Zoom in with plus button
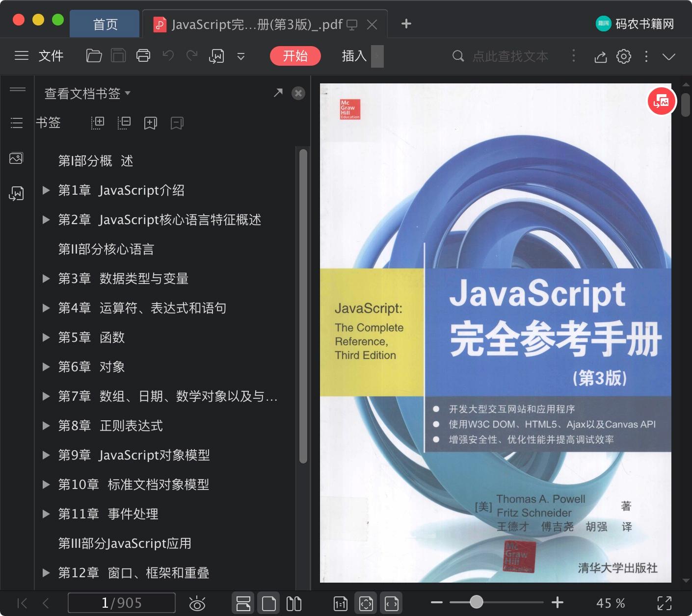 [x=558, y=602]
